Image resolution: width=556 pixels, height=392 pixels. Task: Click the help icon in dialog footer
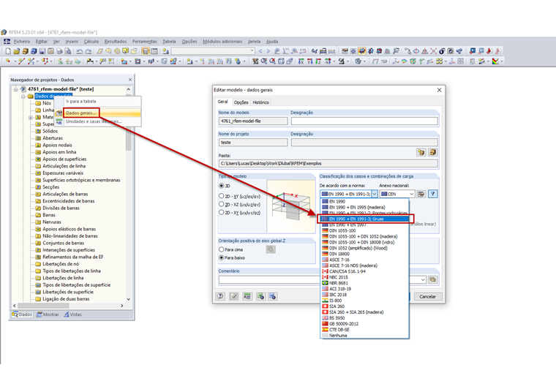[220, 296]
